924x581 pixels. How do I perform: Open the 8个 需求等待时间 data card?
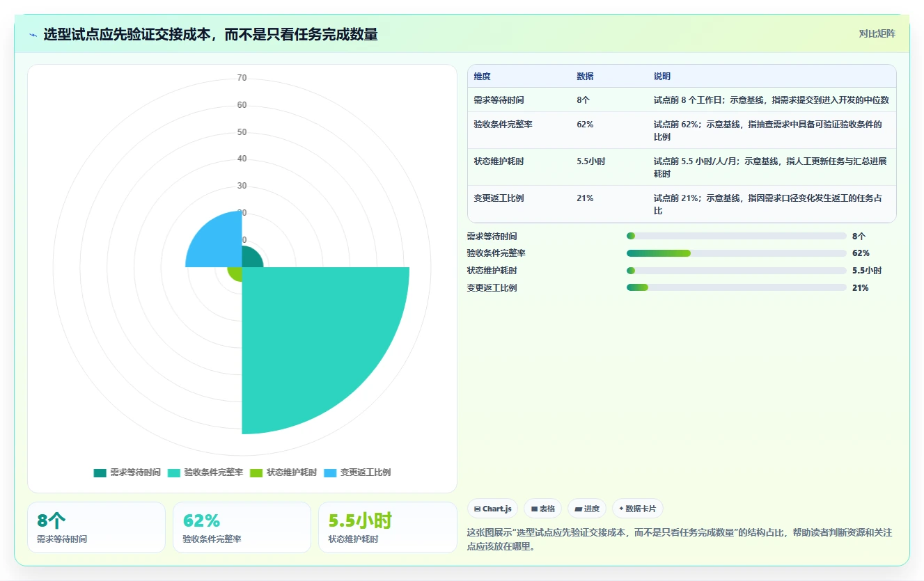[x=96, y=527]
